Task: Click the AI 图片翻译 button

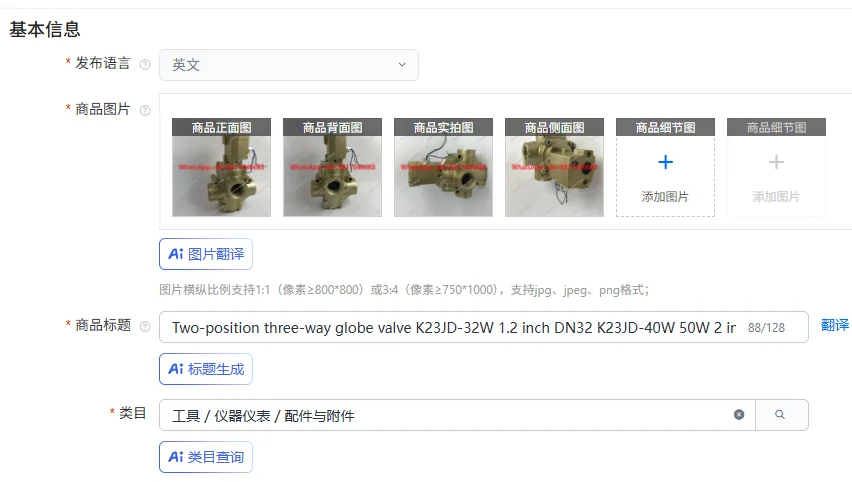Action: click(206, 254)
